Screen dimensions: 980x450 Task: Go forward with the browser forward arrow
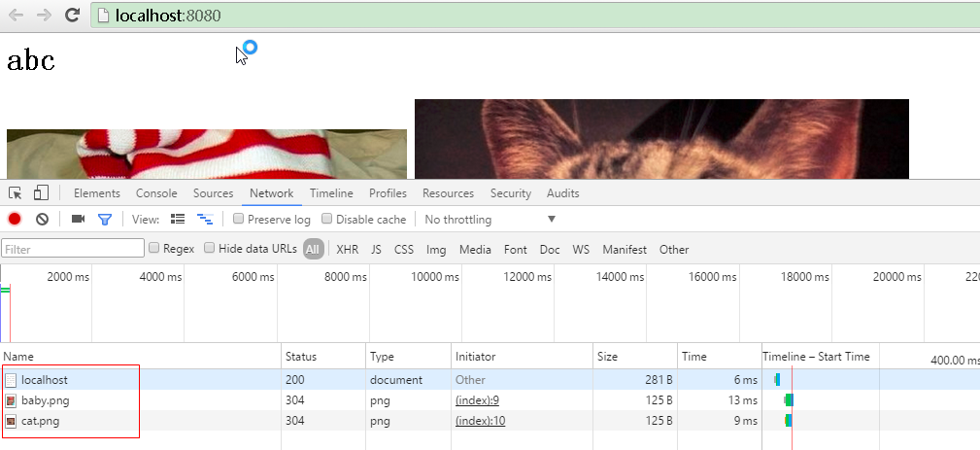tap(44, 15)
